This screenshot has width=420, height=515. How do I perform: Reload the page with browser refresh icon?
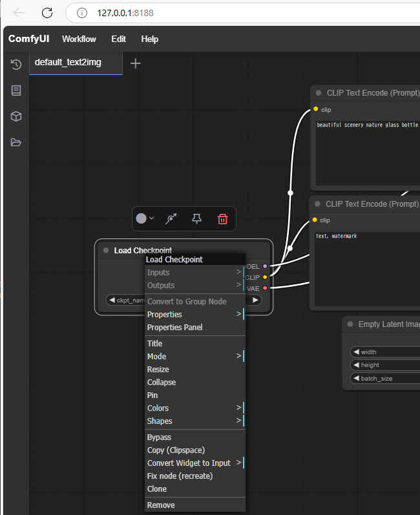point(47,12)
